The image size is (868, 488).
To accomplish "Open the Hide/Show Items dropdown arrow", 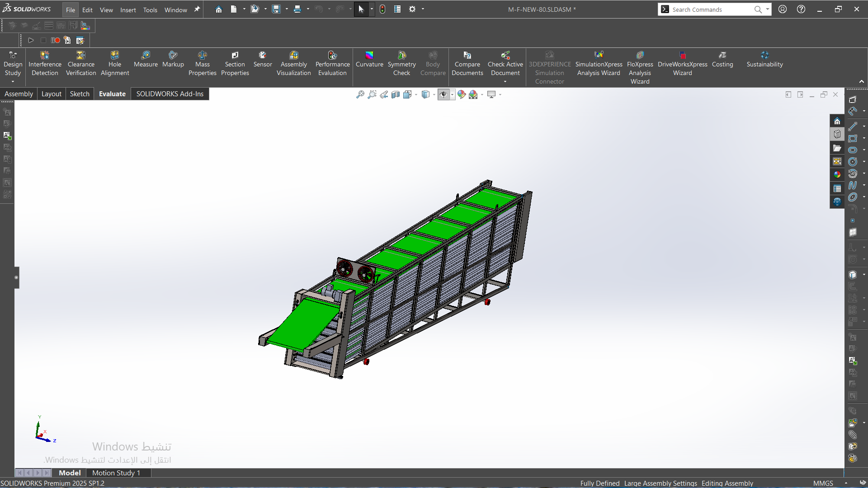I will 452,94.
